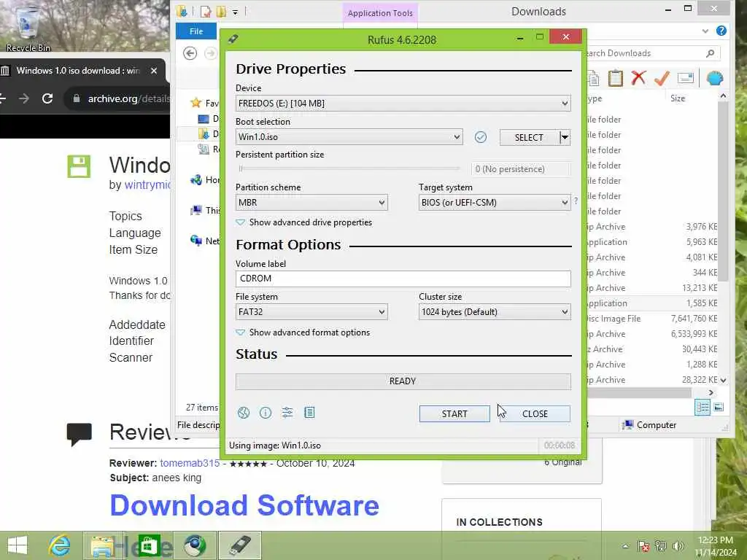The image size is (747, 560).
Task: Click taskbar clock showing 12:23 PM
Action: pyautogui.click(x=715, y=545)
